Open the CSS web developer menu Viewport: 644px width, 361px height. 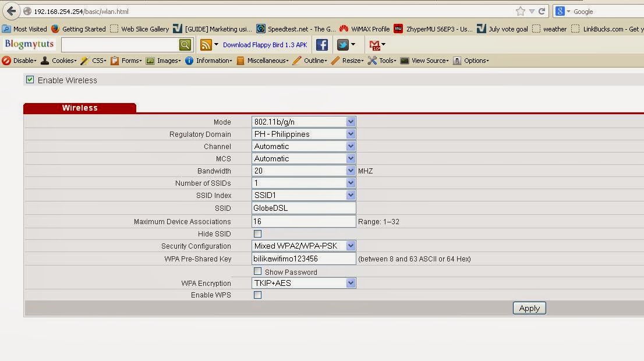[93, 61]
